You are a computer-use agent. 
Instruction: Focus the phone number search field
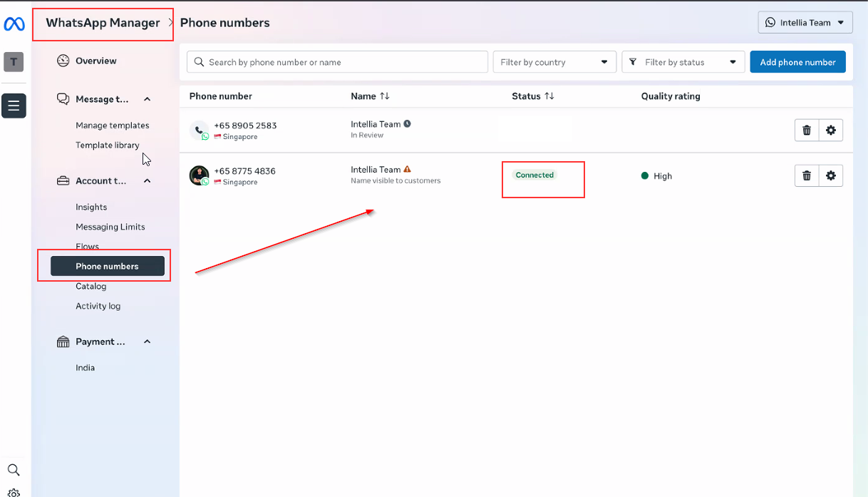338,62
